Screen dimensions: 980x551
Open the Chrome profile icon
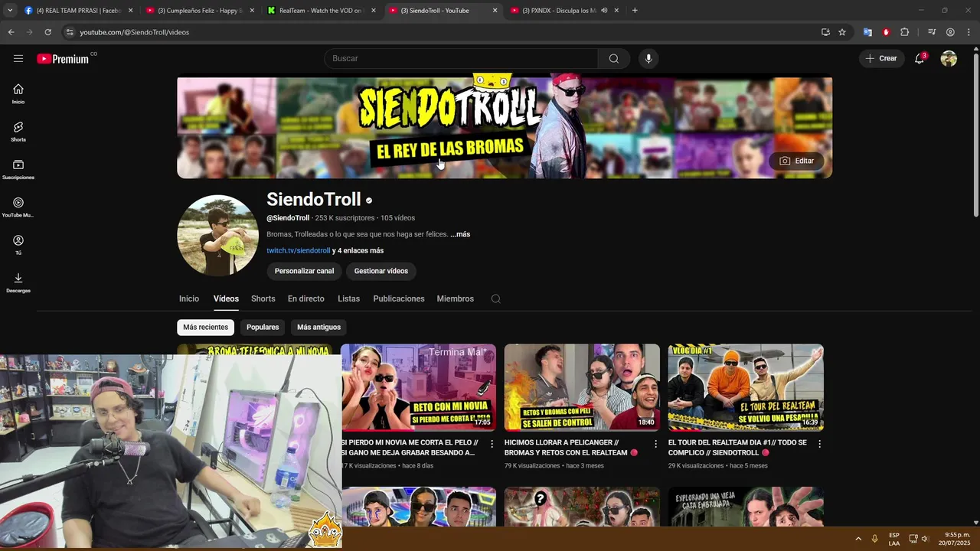point(950,32)
